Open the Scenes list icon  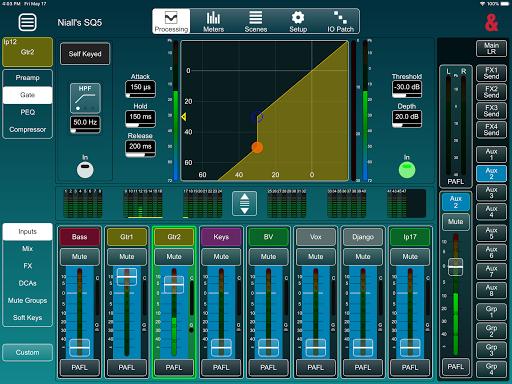click(x=256, y=17)
